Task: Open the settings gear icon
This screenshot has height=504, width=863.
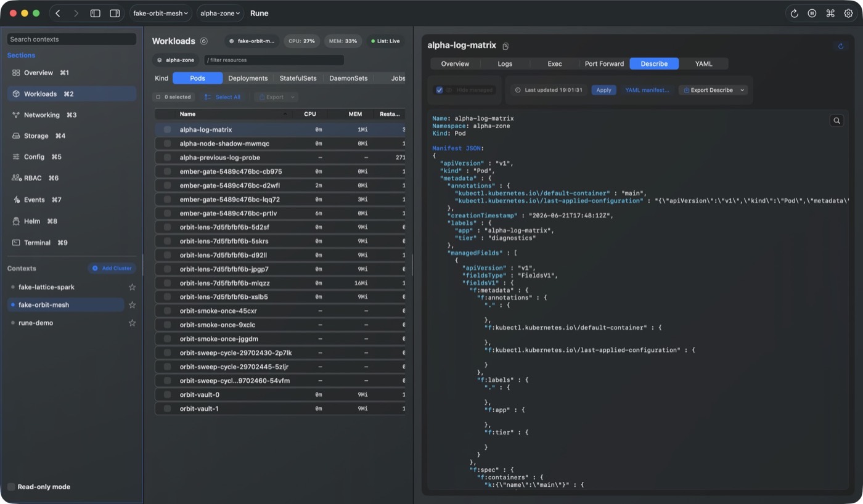Action: coord(848,13)
